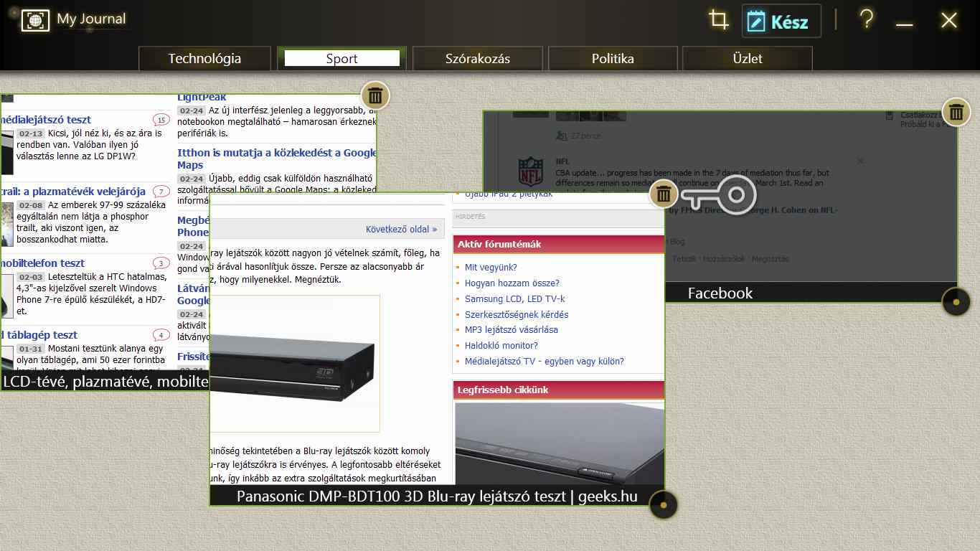The height and width of the screenshot is (551, 980).
Task: Select the Sport tab
Action: 341,59
